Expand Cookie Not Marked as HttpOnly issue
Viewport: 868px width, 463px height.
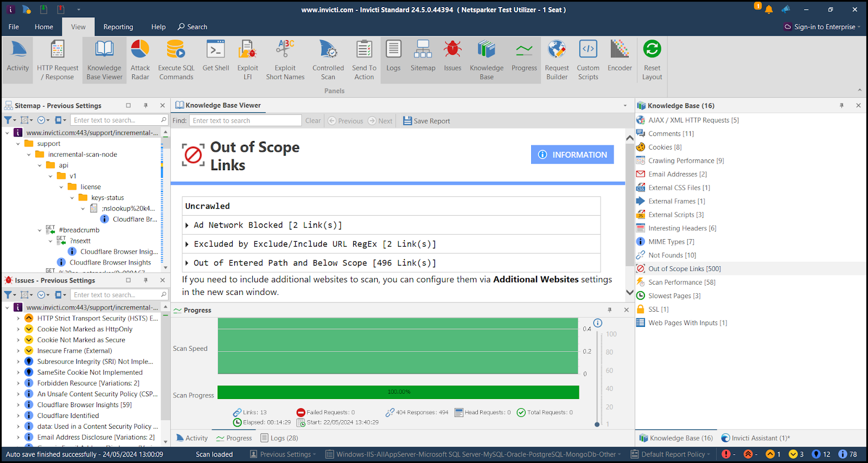18,329
